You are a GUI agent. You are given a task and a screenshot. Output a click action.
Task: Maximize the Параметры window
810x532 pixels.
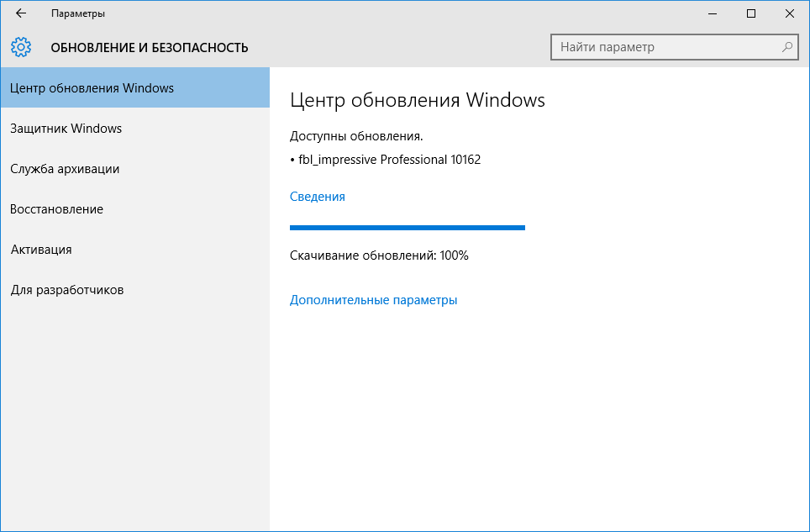tap(751, 13)
